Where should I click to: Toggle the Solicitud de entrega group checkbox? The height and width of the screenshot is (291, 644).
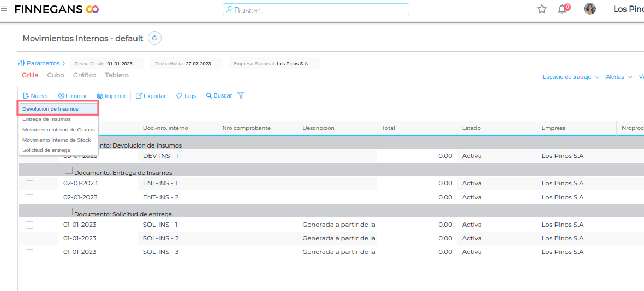tap(69, 211)
